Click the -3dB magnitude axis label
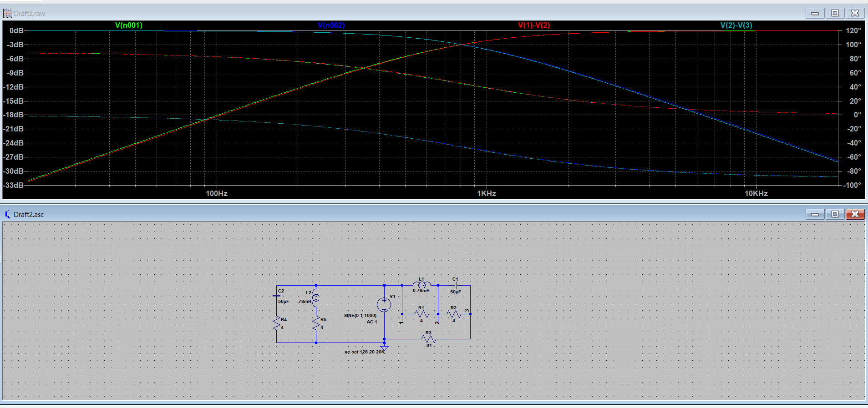The width and height of the screenshot is (868, 408). [x=15, y=45]
